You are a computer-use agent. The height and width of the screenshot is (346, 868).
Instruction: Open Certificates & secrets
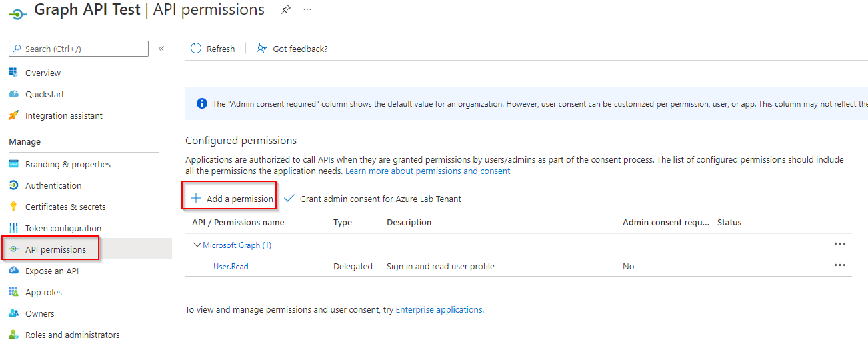pos(65,207)
